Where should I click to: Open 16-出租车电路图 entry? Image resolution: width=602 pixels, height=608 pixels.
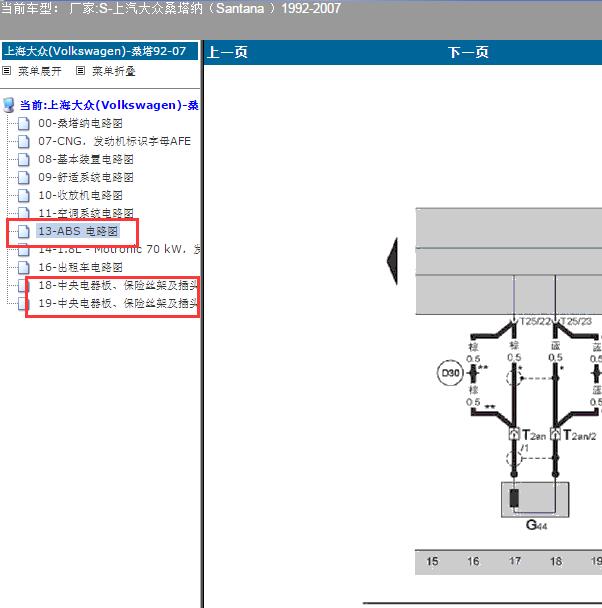click(x=80, y=267)
